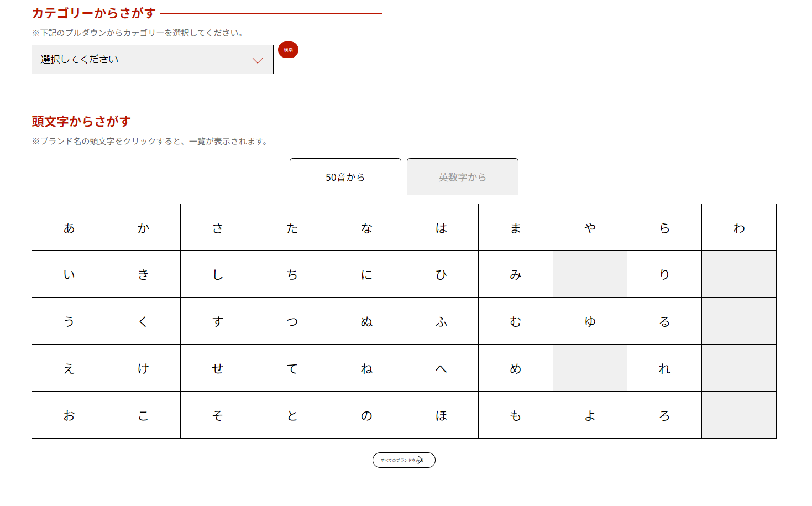Screen dimensions: 812x506
Task: Select the あ initial cell
Action: click(69, 228)
